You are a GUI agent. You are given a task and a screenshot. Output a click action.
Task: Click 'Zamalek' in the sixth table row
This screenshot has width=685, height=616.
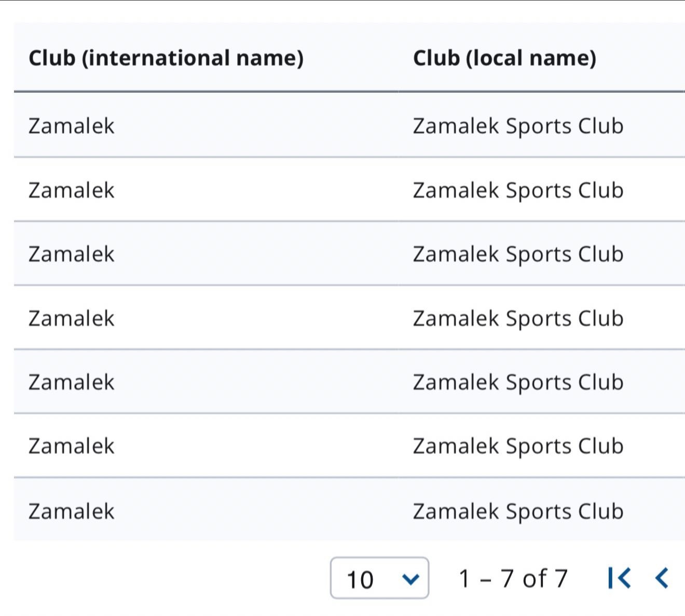(71, 446)
